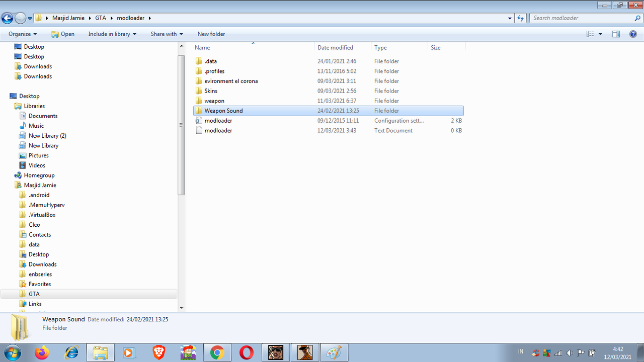
Task: Select the modloader text document icon
Action: coord(198,131)
